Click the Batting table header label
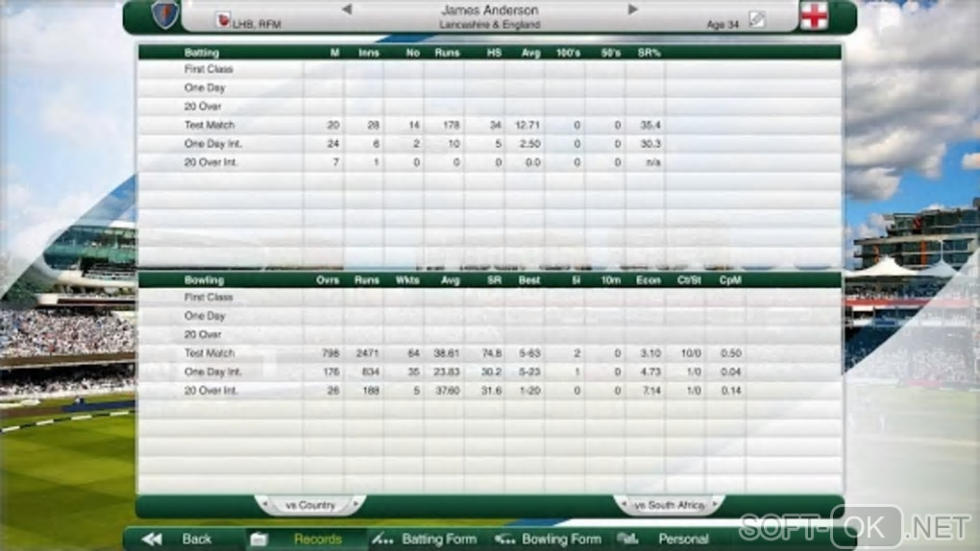 coord(201,53)
